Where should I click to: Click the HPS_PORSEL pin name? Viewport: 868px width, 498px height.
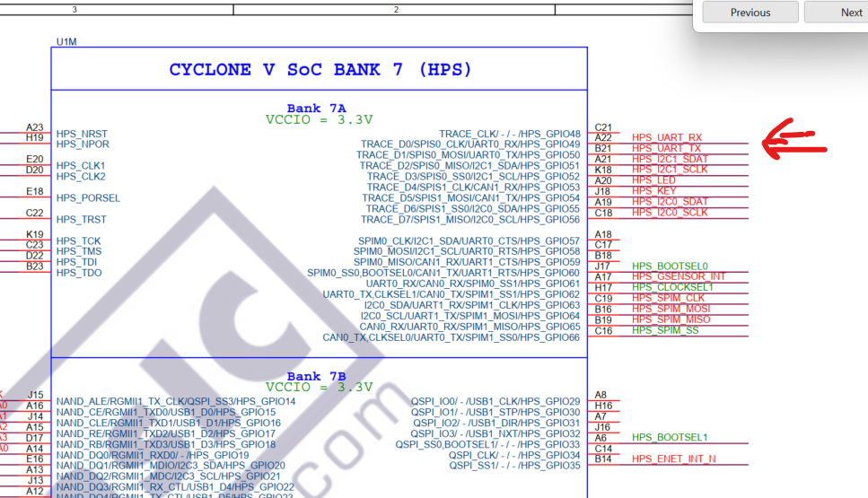tap(88, 198)
